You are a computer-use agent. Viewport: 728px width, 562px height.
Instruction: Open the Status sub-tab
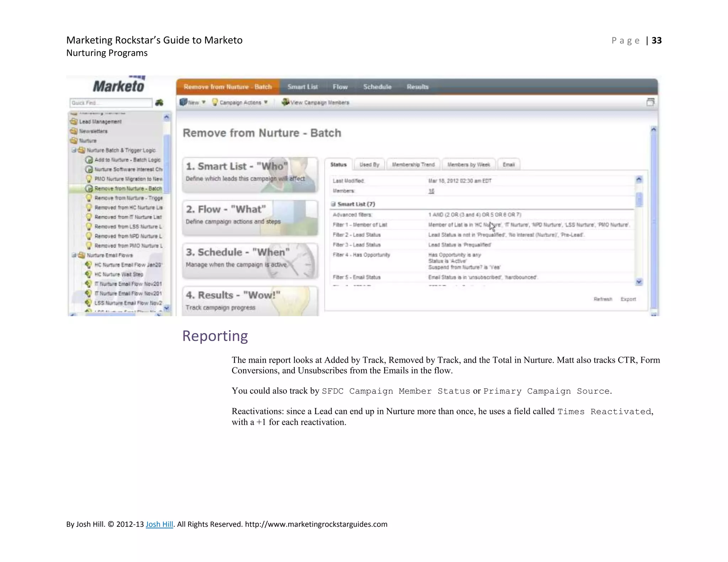coord(338,164)
